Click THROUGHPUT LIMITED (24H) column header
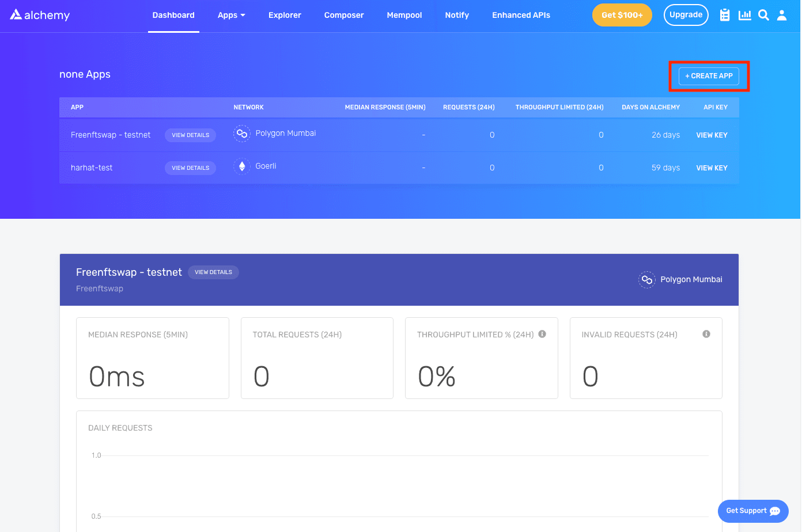 click(x=559, y=107)
